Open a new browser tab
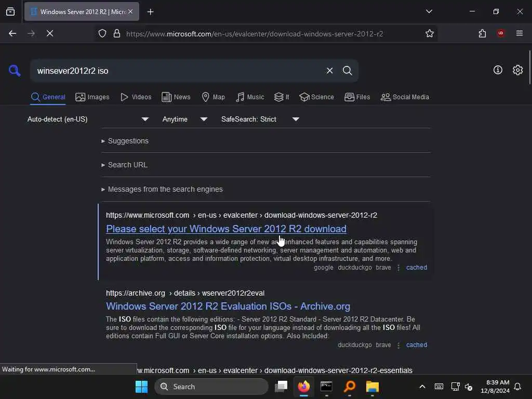Viewport: 532px width, 399px height. point(150,12)
